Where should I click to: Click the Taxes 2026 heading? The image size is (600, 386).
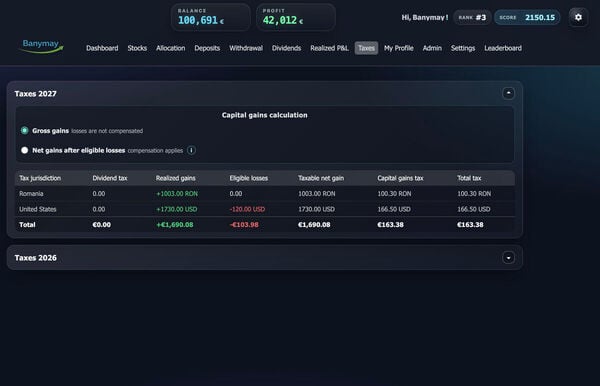(36, 258)
